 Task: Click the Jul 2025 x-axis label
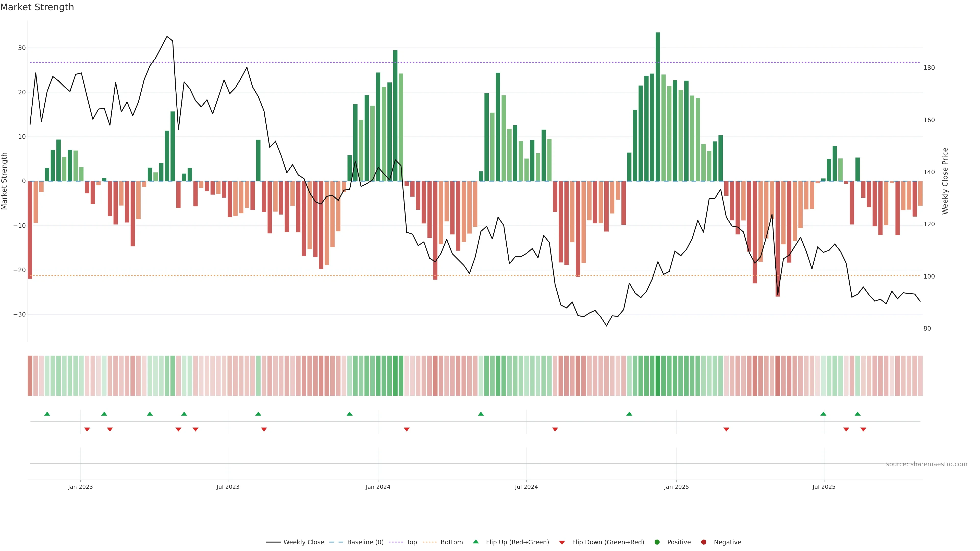[x=824, y=487]
